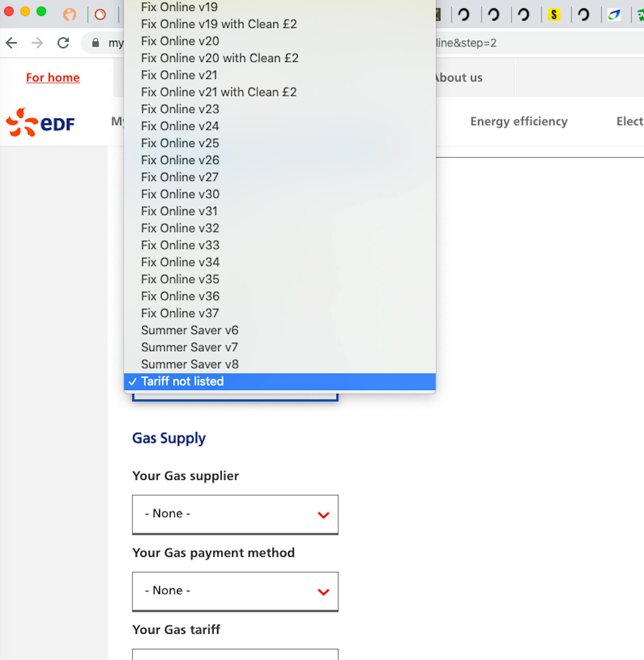Open the Your Gas tariff dropdown
Image resolution: width=644 pixels, height=660 pixels.
click(x=235, y=654)
